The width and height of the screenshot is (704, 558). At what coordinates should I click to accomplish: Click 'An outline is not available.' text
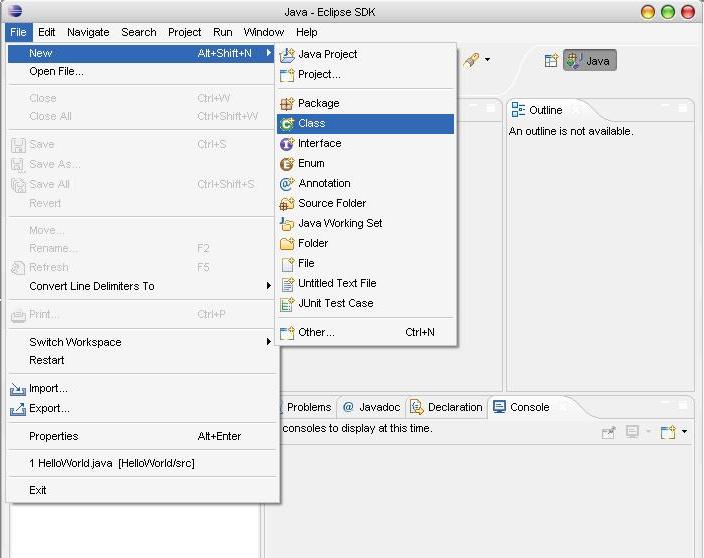pos(571,131)
